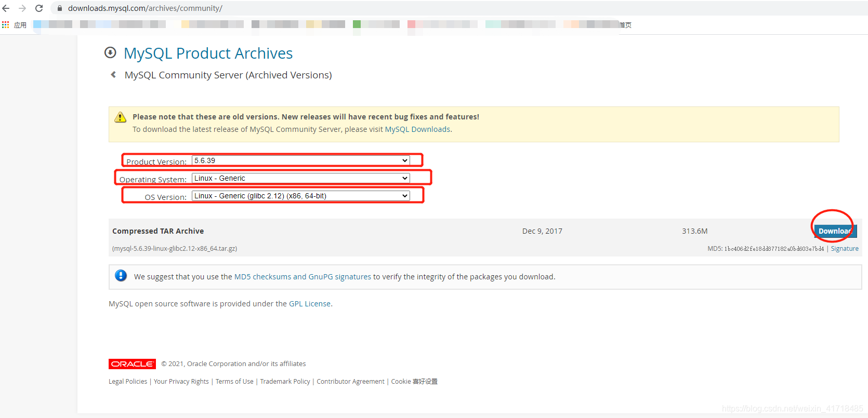
Task: Click the Oracle logo in the footer
Action: click(132, 363)
